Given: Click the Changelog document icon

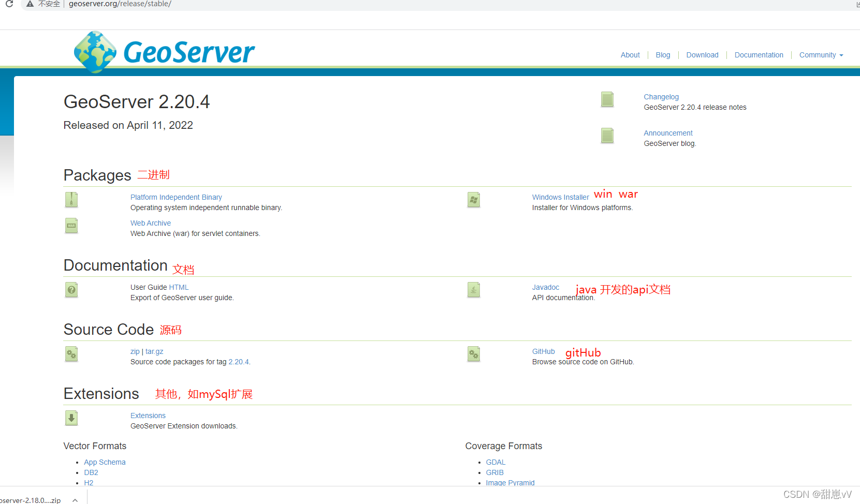Looking at the screenshot, I should pos(607,99).
